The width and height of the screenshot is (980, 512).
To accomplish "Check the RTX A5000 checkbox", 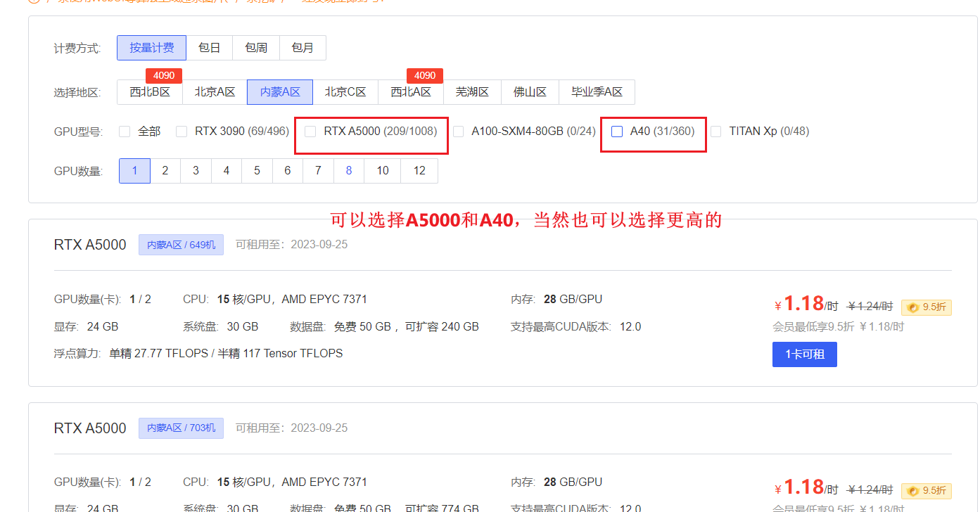I will 310,132.
